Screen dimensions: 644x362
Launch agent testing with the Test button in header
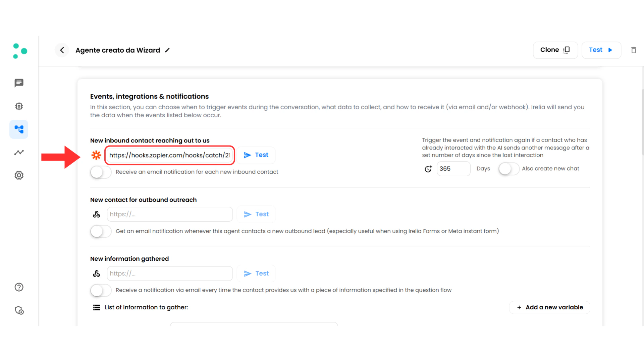click(601, 50)
